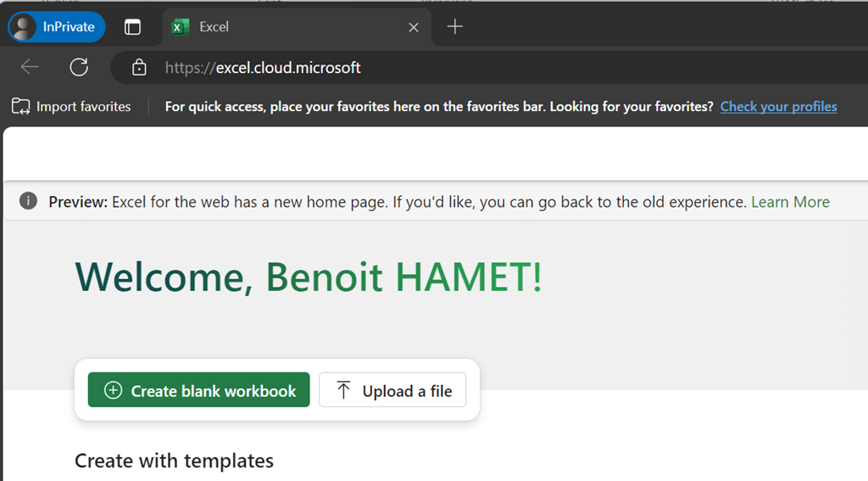
Task: Click the plus icon in Create blank workbook
Action: point(113,390)
